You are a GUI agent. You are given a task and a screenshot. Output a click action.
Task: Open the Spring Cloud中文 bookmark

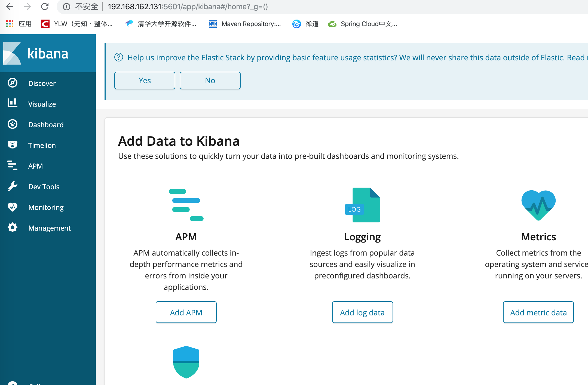click(x=363, y=24)
